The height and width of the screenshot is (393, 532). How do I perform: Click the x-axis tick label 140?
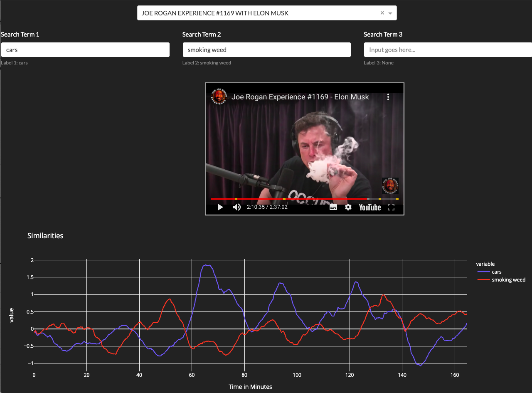click(x=402, y=375)
